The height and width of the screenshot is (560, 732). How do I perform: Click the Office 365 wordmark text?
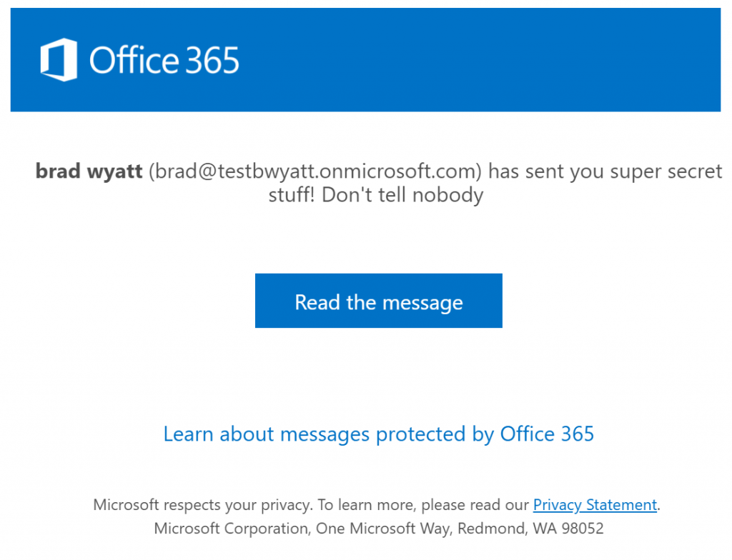164,60
